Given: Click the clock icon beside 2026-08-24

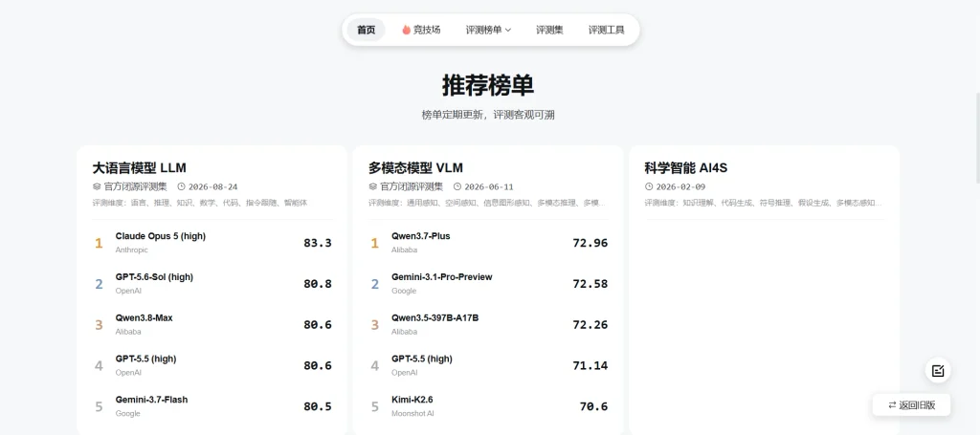Looking at the screenshot, I should click(182, 186).
